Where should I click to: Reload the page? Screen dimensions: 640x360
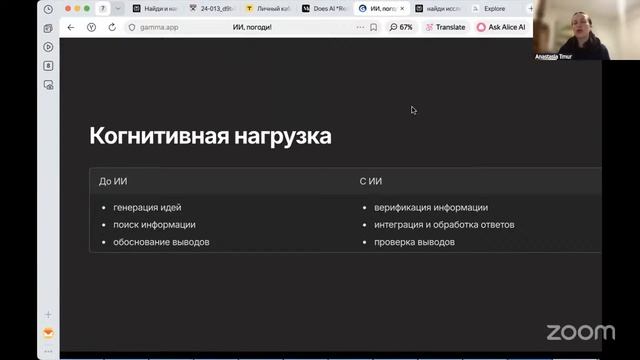112,27
